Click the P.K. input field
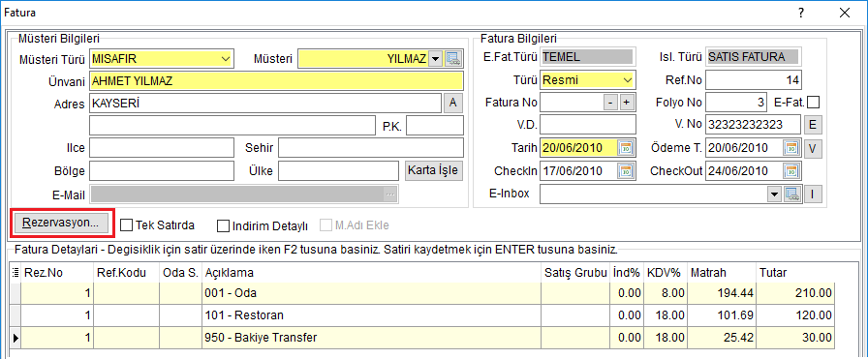Viewport: 868px width, 359px height. click(435, 126)
